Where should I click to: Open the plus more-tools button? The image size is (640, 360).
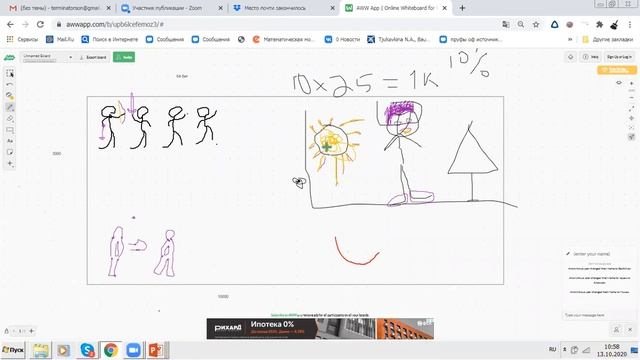(10, 164)
